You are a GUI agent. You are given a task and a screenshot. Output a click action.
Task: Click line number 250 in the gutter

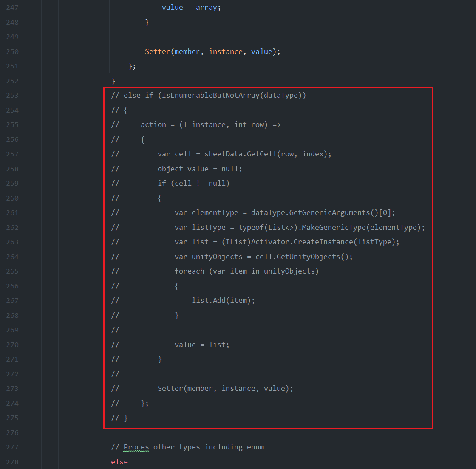point(12,51)
